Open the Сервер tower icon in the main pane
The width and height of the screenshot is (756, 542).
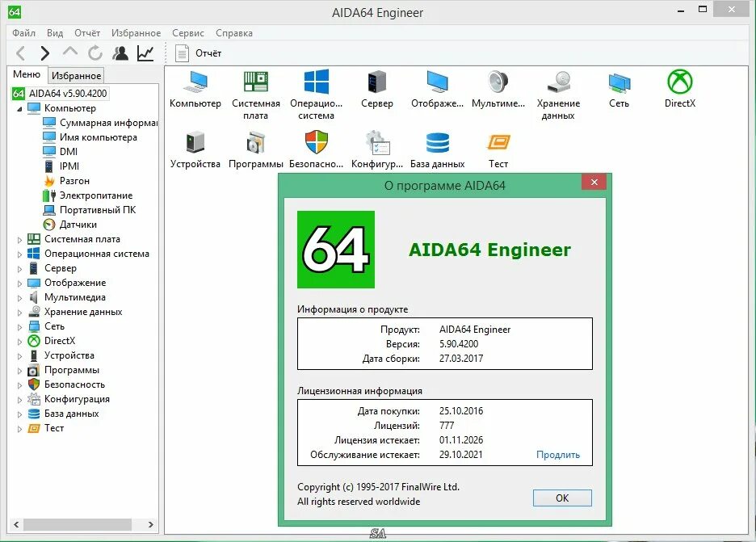[377, 82]
